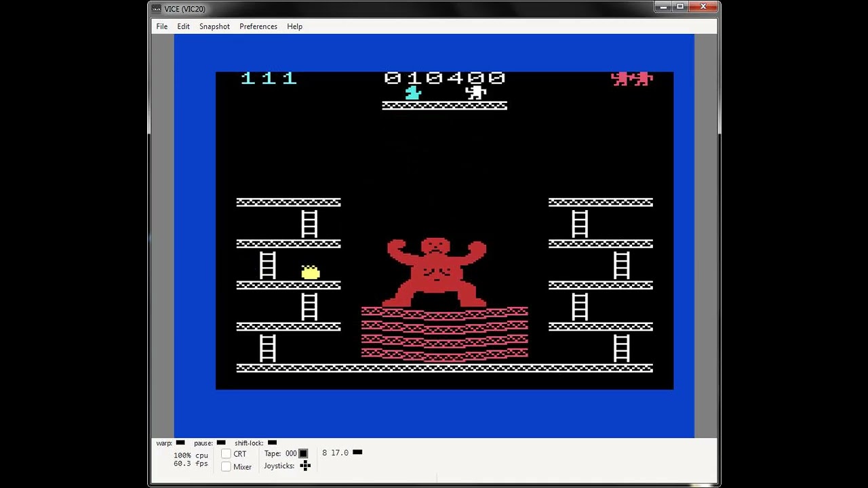
Task: Click the white character on top platform
Action: pos(476,93)
